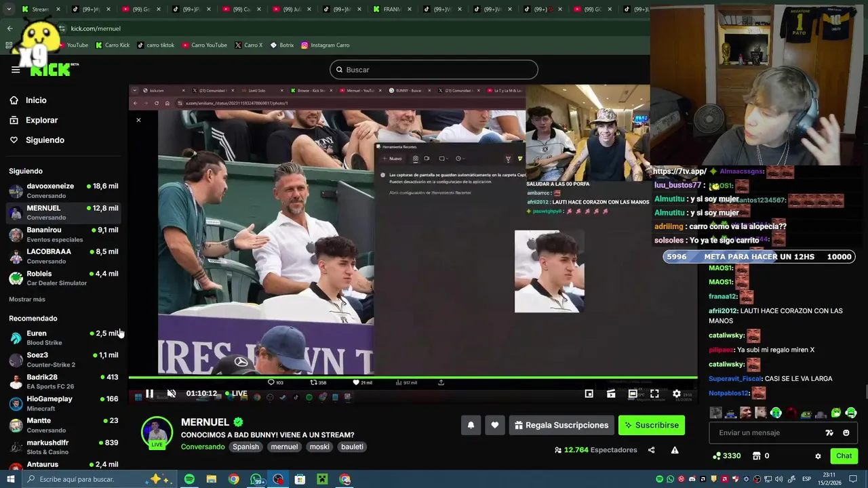Open mini player picture-in-picture icon
This screenshot has width=868, height=488.
pyautogui.click(x=589, y=393)
